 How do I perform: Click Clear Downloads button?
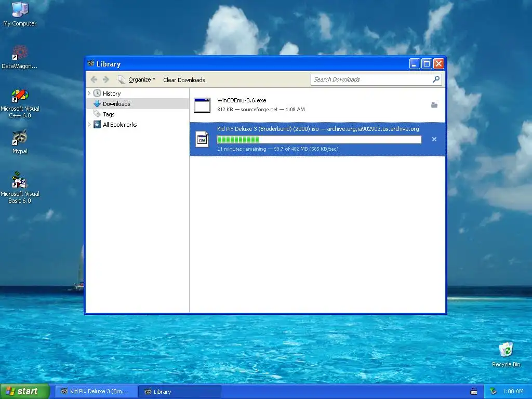[x=184, y=79]
